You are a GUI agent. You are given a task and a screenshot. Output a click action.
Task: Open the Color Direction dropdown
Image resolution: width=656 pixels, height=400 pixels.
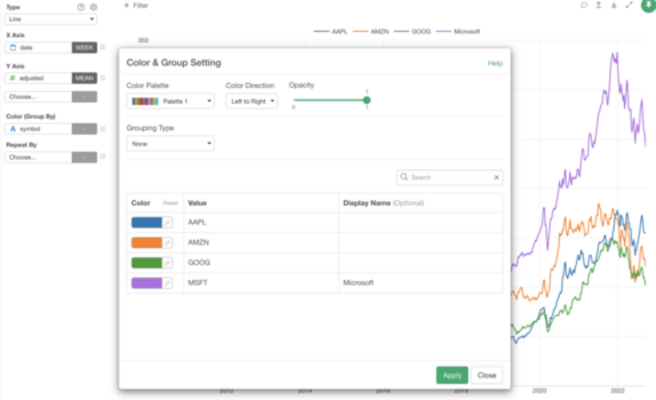point(251,101)
